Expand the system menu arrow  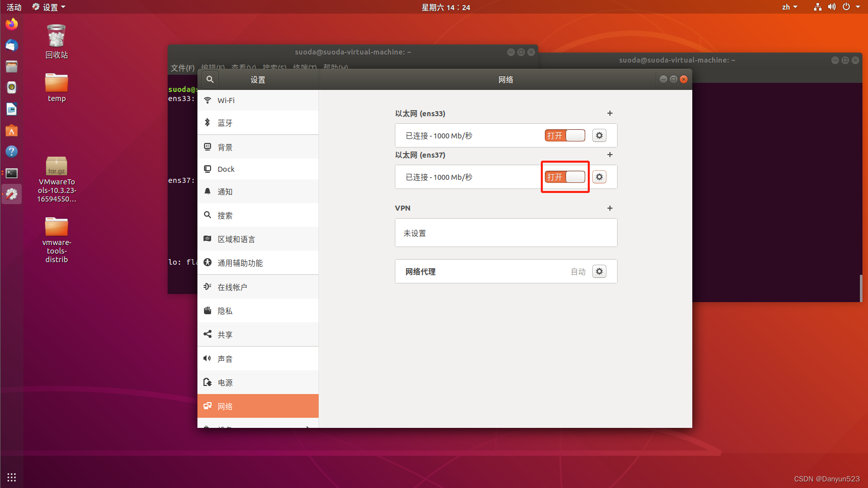click(858, 7)
